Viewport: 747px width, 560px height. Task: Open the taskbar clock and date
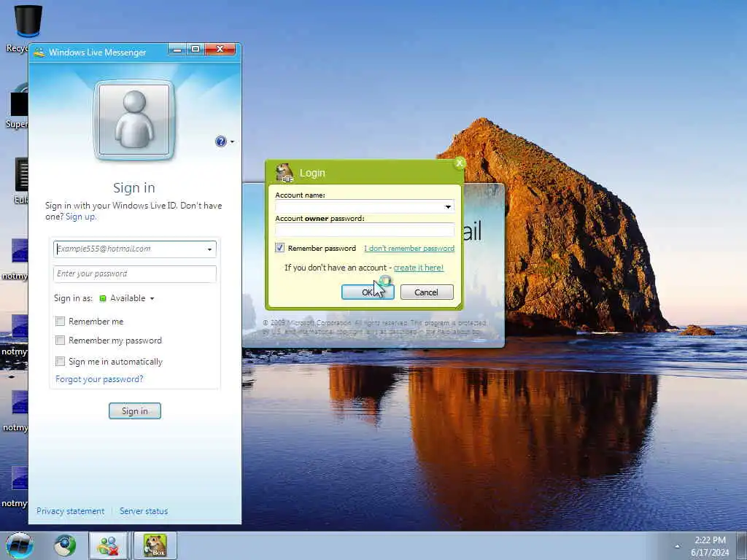[x=710, y=545]
